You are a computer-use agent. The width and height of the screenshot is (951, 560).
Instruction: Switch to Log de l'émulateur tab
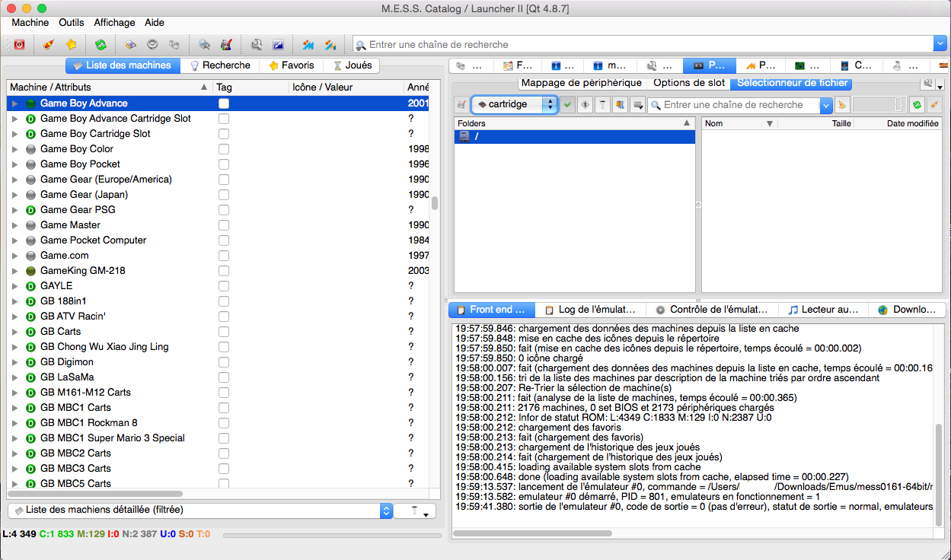pyautogui.click(x=590, y=310)
